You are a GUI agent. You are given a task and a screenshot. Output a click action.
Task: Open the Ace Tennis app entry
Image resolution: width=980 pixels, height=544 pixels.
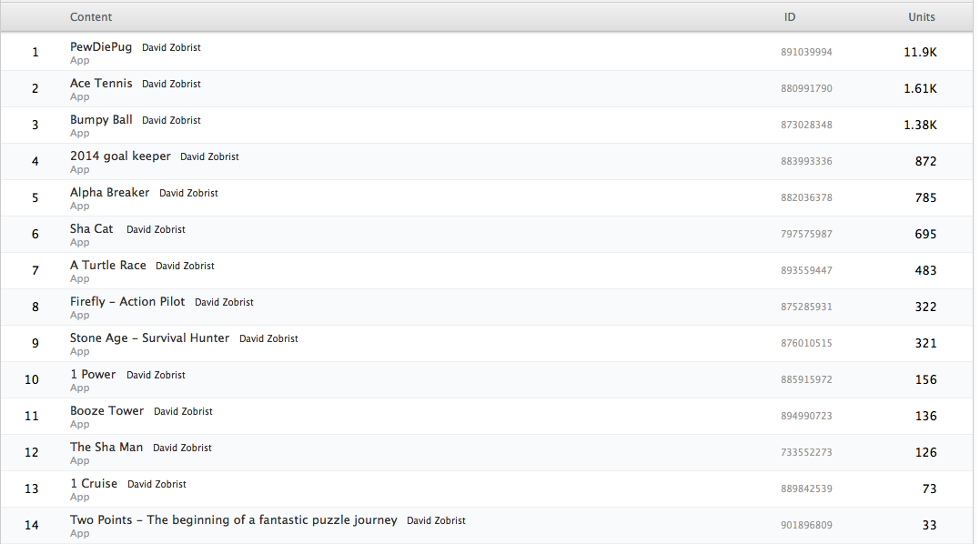pyautogui.click(x=101, y=83)
